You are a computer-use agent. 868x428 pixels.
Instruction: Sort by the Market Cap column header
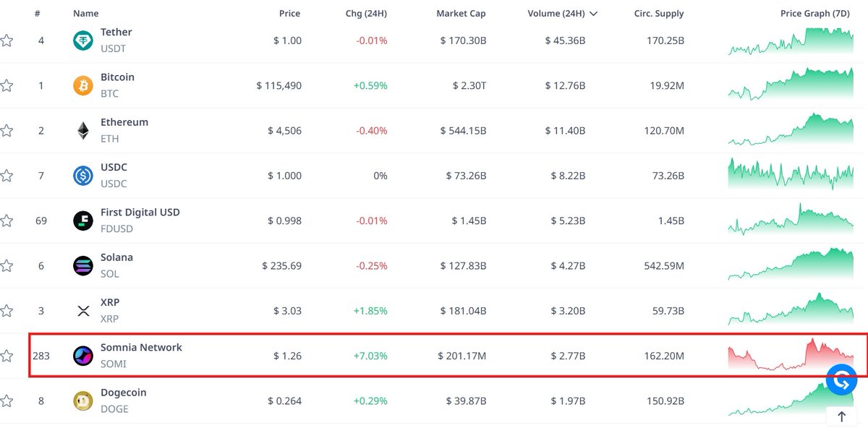[x=460, y=13]
